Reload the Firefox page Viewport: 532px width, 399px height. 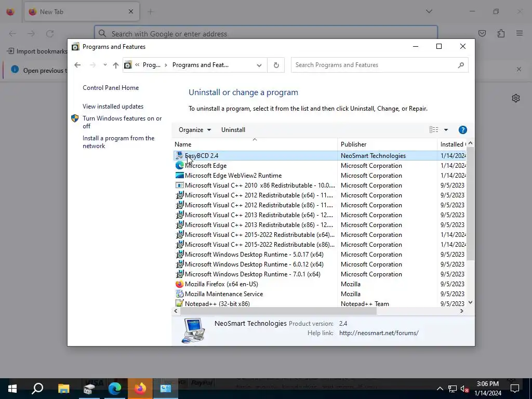coord(50,33)
